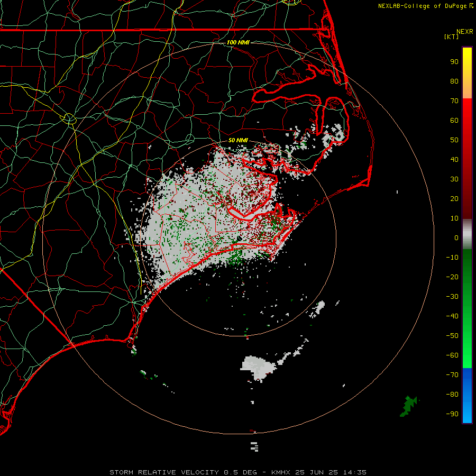This screenshot has height=476, width=476.
Task: Select the 10 value on velocity scale
Action: pos(454,218)
